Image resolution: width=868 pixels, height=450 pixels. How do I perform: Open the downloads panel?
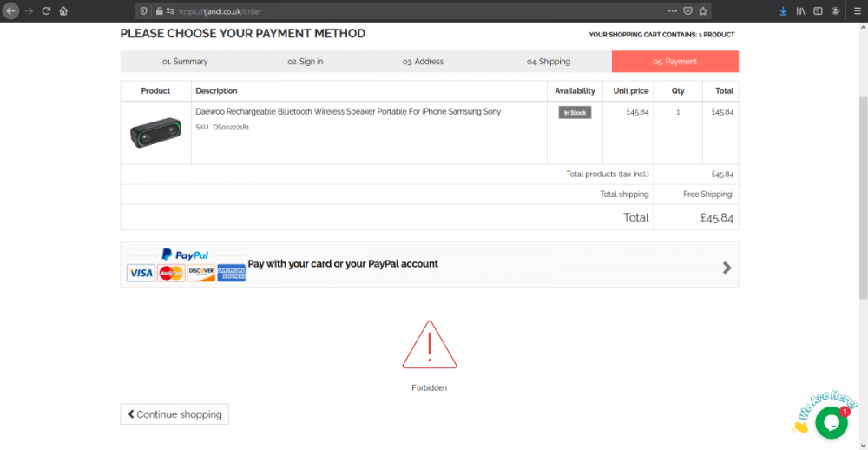point(782,11)
